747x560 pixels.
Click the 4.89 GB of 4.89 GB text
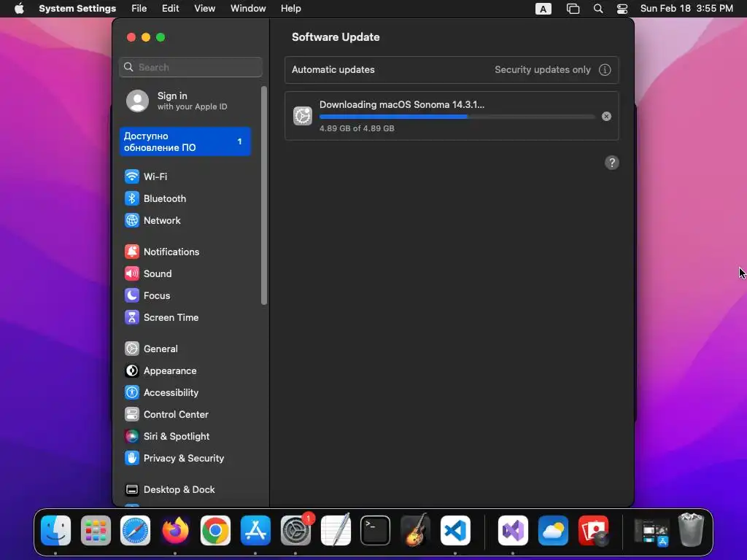pyautogui.click(x=357, y=128)
